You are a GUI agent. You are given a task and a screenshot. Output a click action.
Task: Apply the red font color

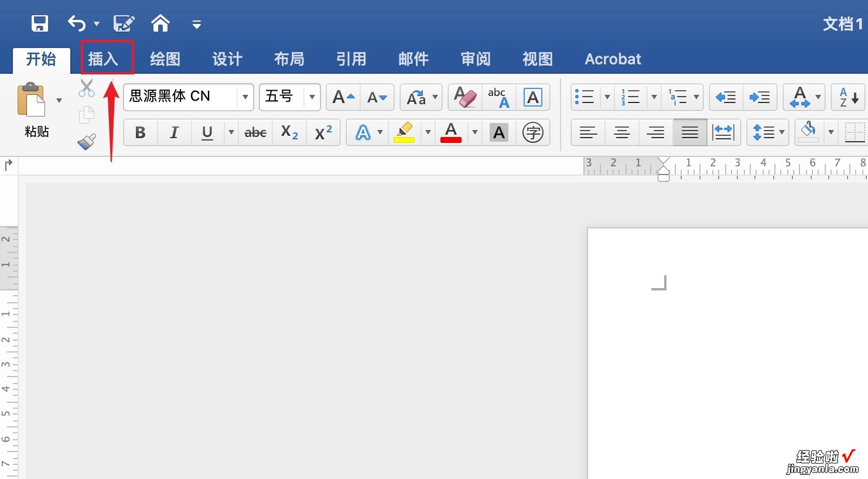[x=451, y=133]
